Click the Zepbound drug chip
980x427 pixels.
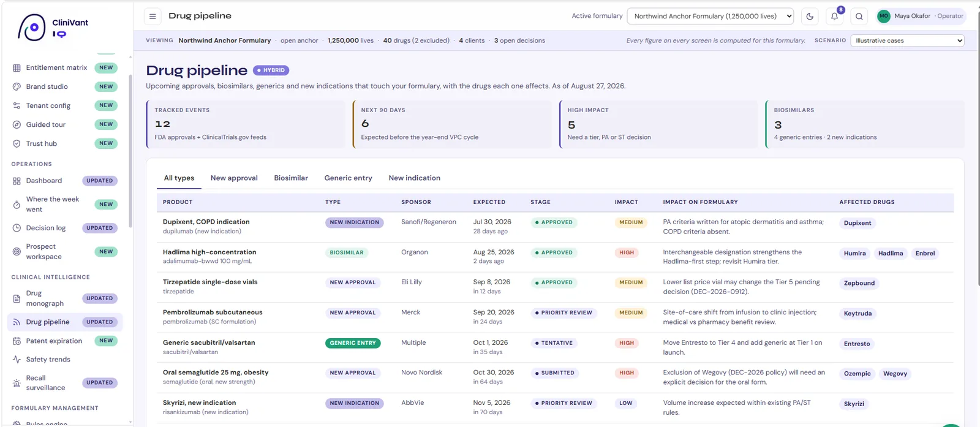859,283
